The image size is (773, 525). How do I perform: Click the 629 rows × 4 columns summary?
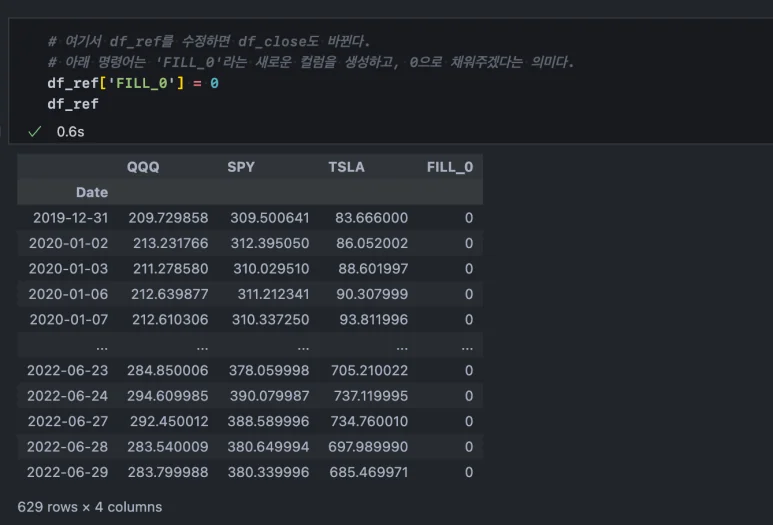pos(90,507)
